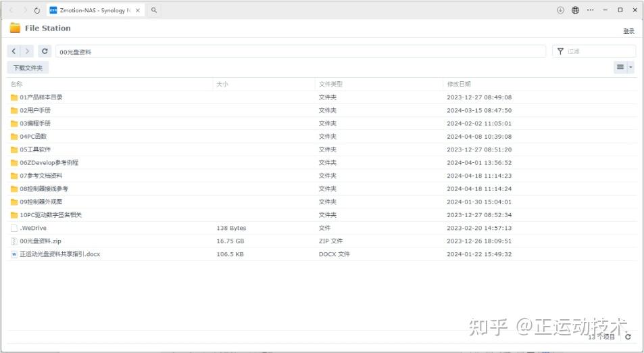Image resolution: width=644 pixels, height=353 pixels.
Task: Click the list view mode icon
Action: click(620, 67)
